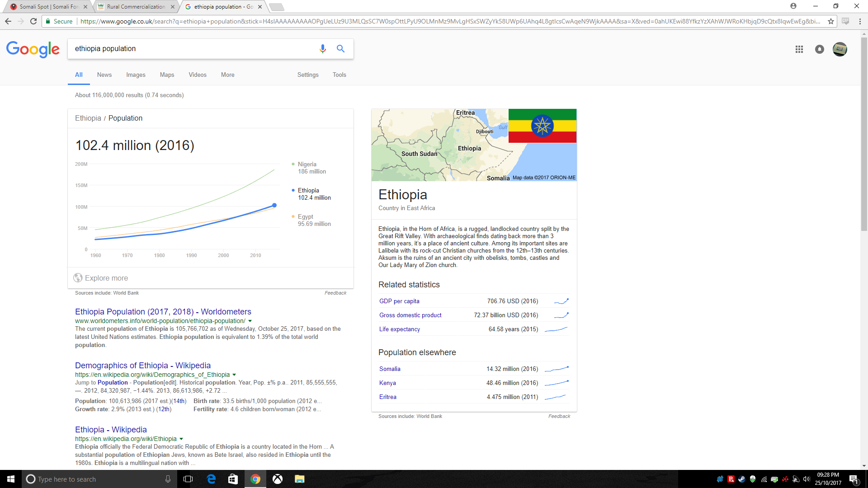The height and width of the screenshot is (488, 868).
Task: Open Ethiopia Population Worldometers result
Action: pyautogui.click(x=163, y=312)
